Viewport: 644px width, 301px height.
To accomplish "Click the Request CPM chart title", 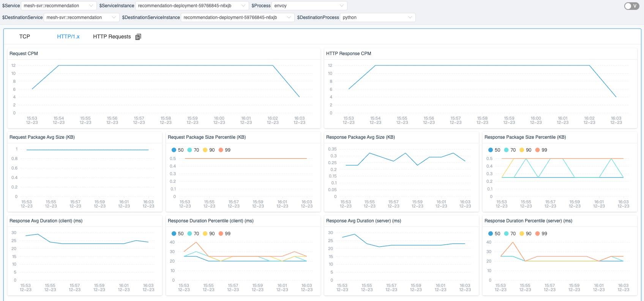I will 24,54.
